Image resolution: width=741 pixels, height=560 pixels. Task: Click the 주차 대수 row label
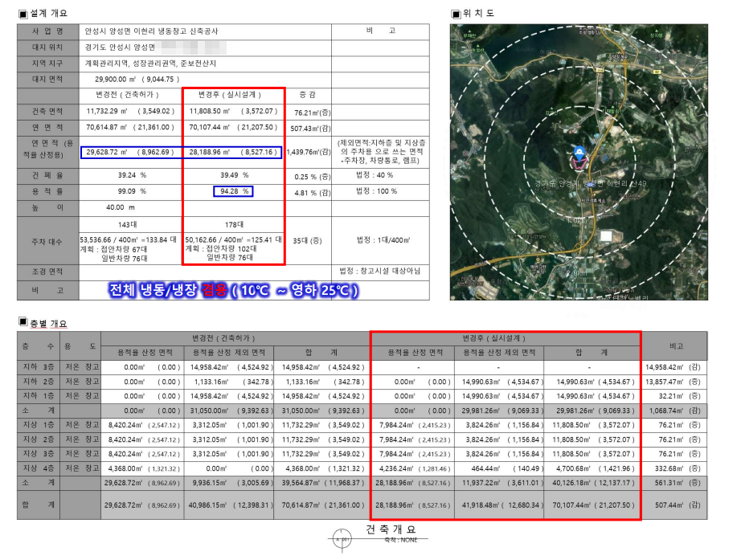tap(47, 242)
